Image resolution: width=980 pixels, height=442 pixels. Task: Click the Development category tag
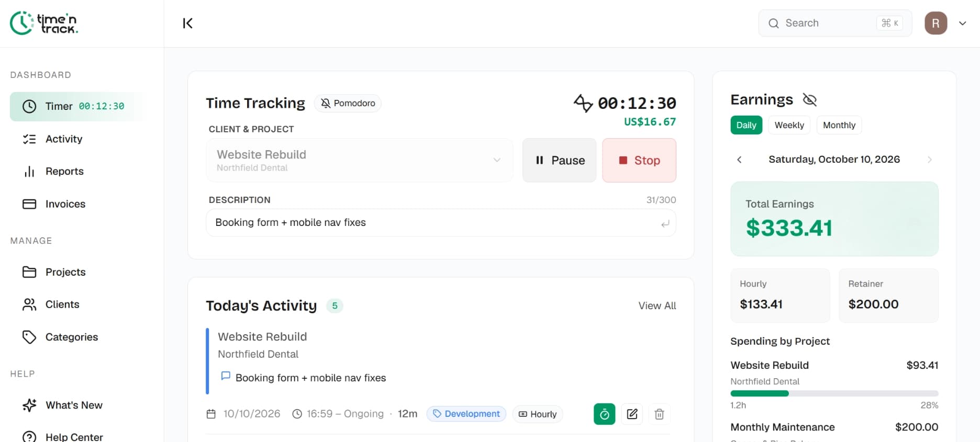tap(466, 414)
